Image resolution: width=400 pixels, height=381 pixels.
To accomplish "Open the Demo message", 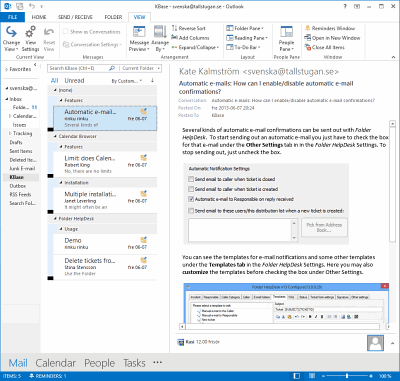I will coord(105,244).
